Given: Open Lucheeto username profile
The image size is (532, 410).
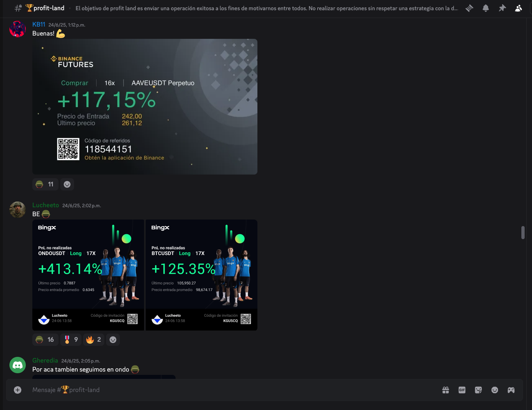Looking at the screenshot, I should (x=45, y=205).
